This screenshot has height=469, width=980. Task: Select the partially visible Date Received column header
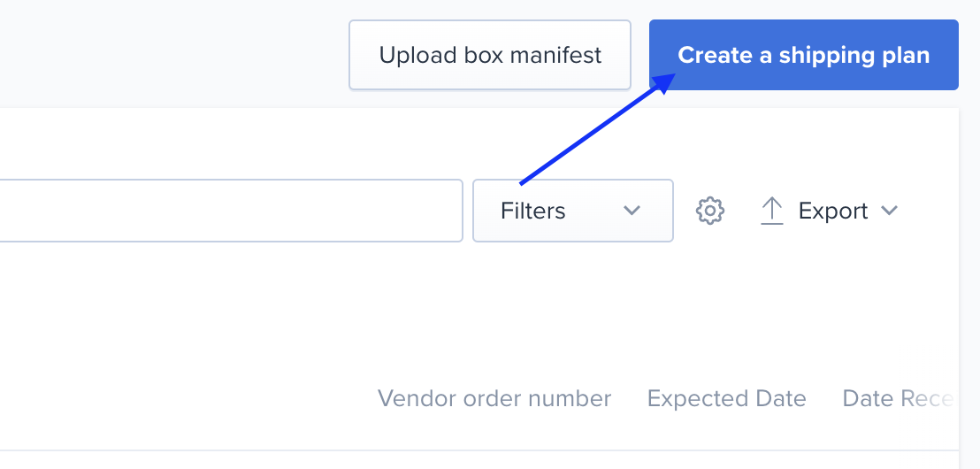tap(898, 398)
